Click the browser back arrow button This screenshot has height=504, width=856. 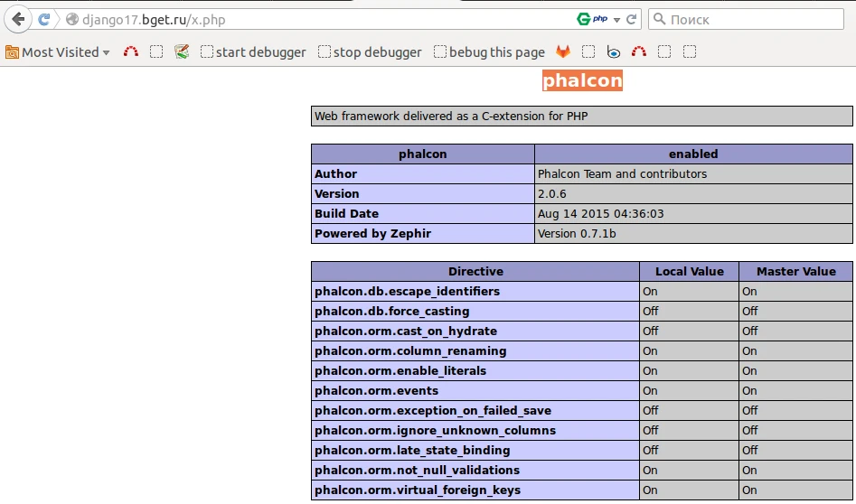pyautogui.click(x=18, y=19)
